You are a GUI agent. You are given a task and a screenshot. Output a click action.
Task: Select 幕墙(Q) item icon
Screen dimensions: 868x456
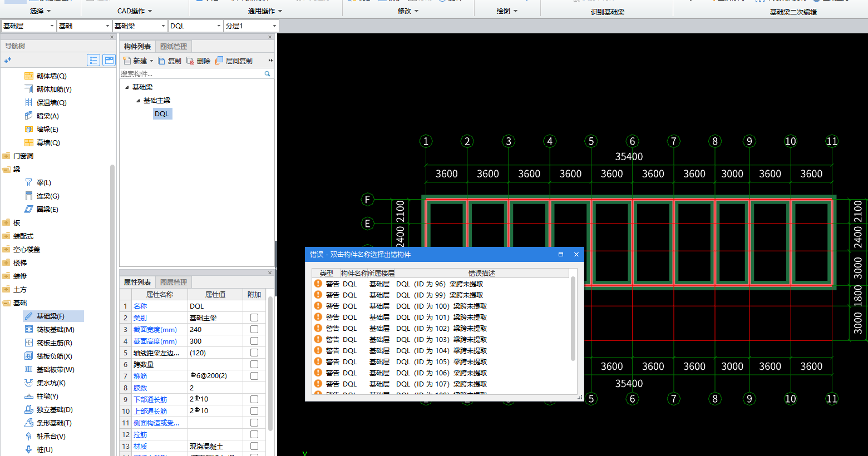29,142
